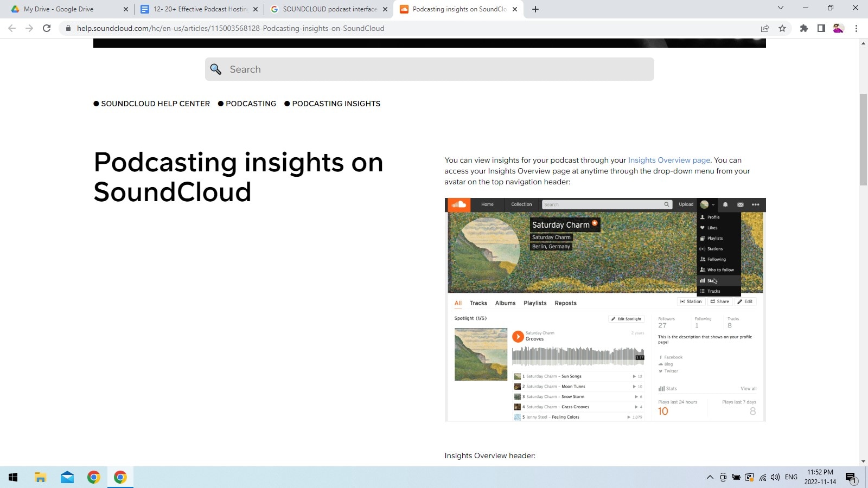
Task: Open the first Chrome taskbar icon
Action: point(94,477)
